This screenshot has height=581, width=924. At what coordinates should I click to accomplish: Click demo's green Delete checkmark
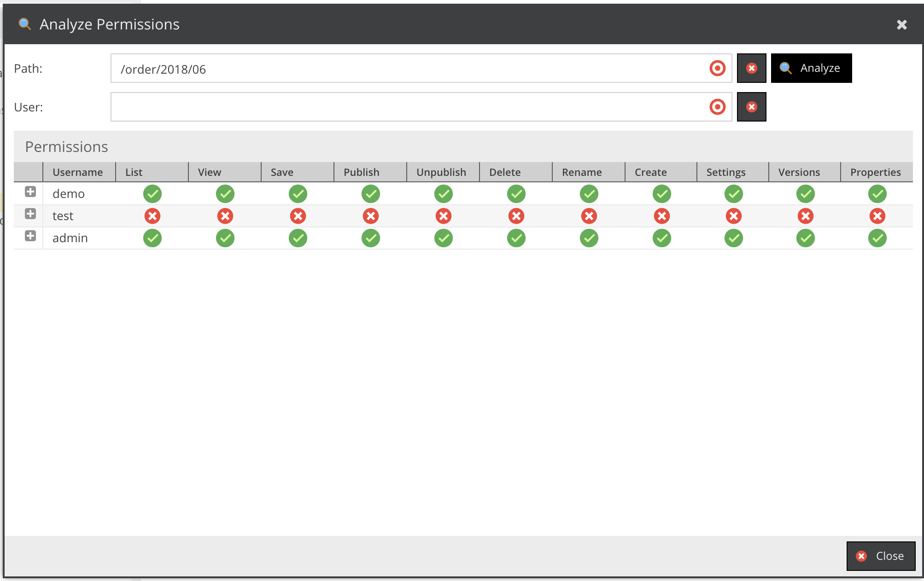pyautogui.click(x=516, y=194)
